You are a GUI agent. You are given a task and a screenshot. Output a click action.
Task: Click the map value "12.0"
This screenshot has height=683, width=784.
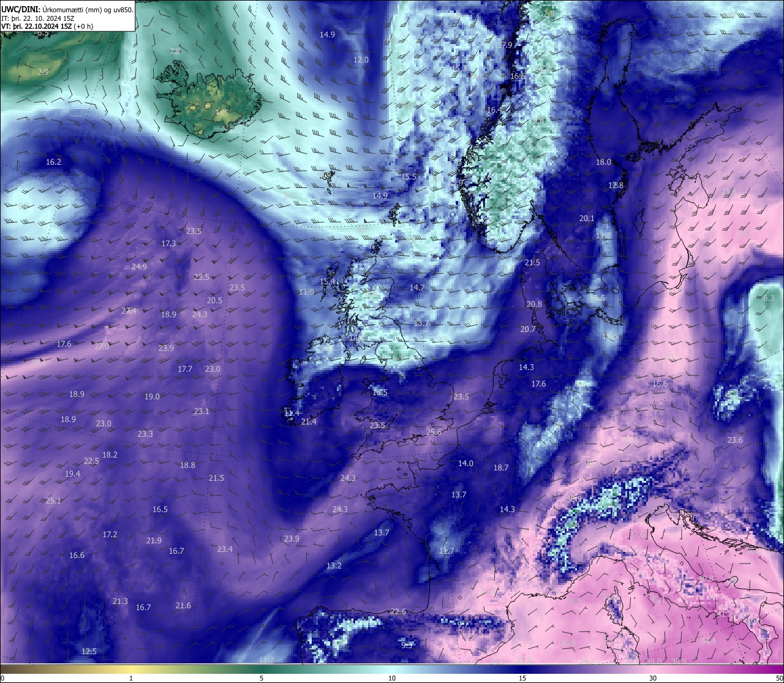pyautogui.click(x=361, y=59)
